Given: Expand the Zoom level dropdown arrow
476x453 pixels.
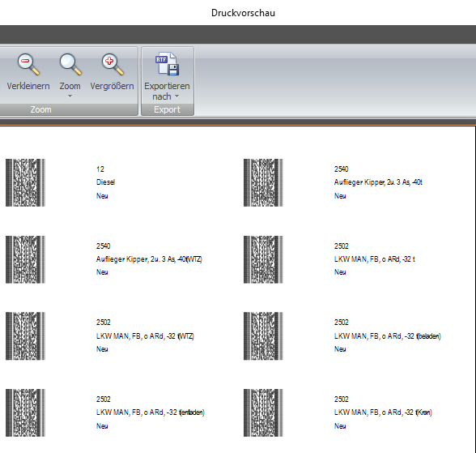Looking at the screenshot, I should pos(70,96).
